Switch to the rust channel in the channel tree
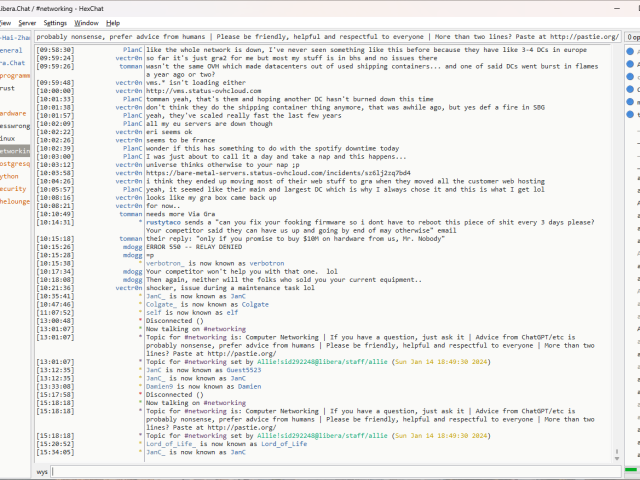 8,88
